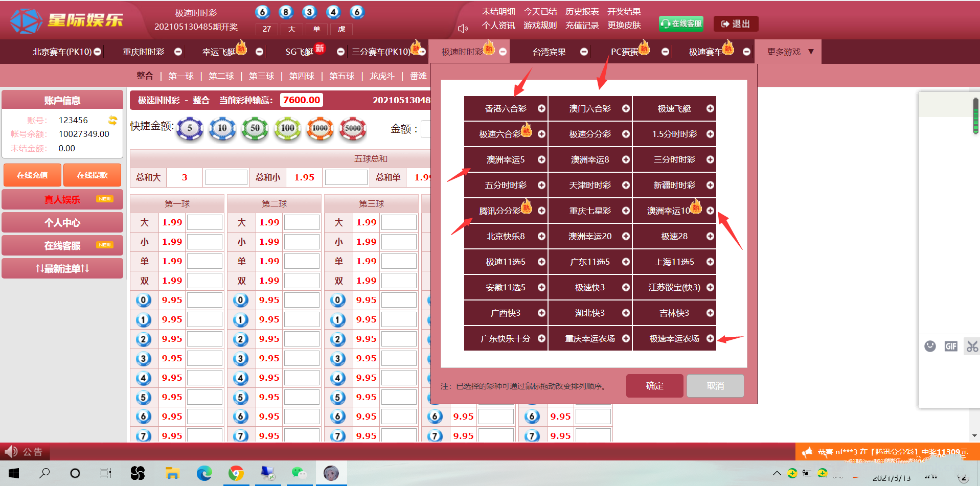Remove 北京赛车(PK10) using its minus toggle
The image size is (980, 486).
97,52
